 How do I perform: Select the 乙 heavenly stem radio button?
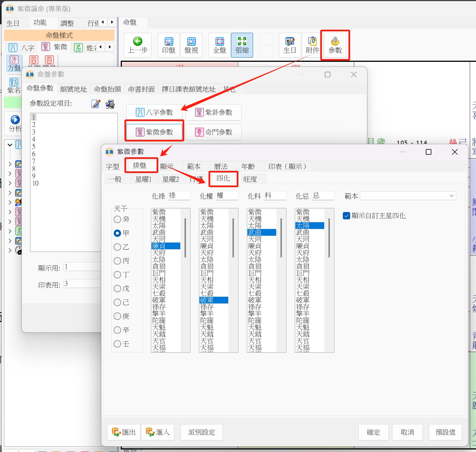click(x=117, y=247)
